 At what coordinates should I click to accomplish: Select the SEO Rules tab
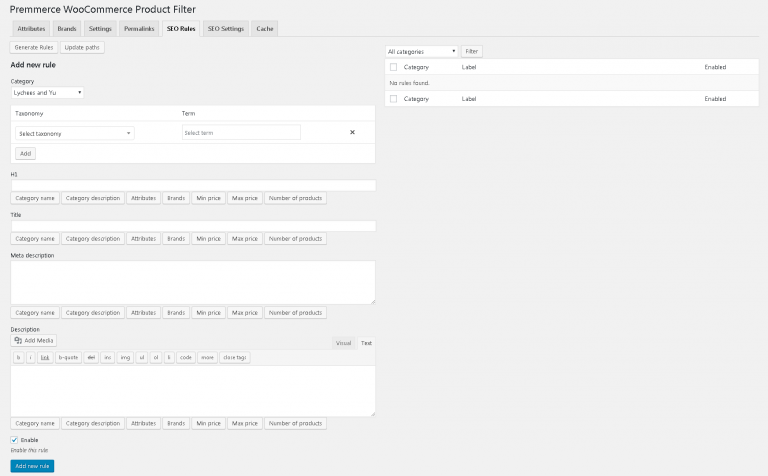tap(181, 28)
